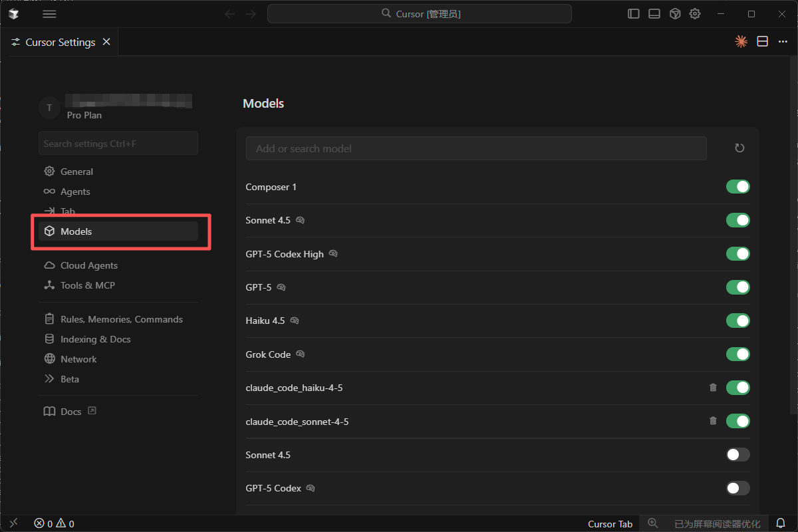Go to Tools & MCP settings

click(118, 285)
